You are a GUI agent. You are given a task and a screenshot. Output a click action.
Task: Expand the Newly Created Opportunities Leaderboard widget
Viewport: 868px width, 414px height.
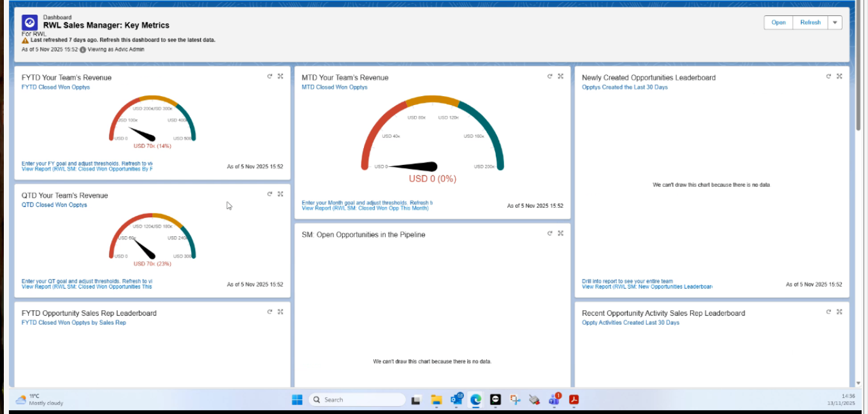click(839, 76)
